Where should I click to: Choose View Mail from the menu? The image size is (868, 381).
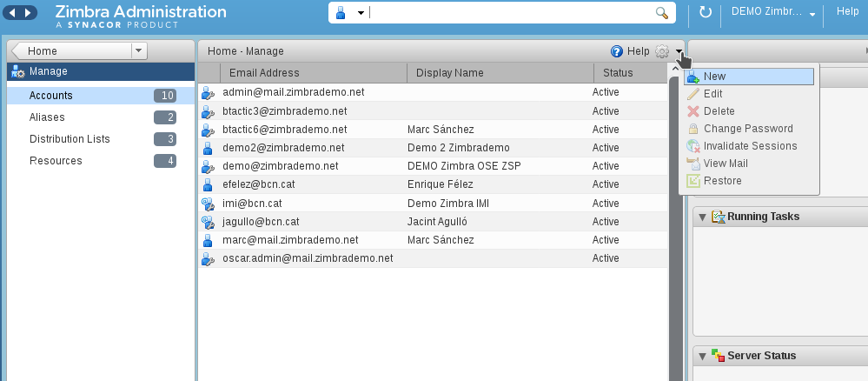click(x=749, y=163)
